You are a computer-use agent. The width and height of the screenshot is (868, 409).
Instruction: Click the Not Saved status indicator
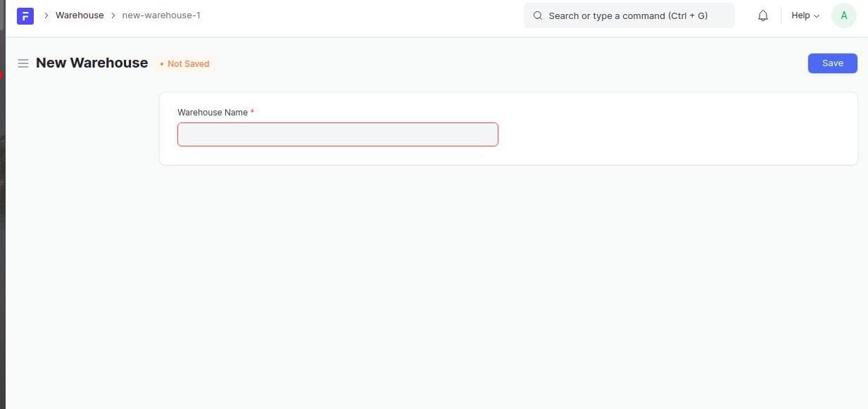185,63
